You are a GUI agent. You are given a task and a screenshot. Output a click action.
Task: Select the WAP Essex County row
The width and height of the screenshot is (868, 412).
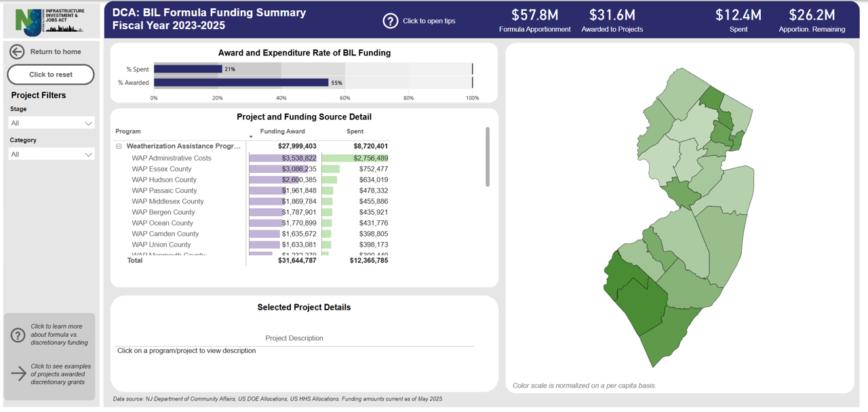[x=161, y=169]
